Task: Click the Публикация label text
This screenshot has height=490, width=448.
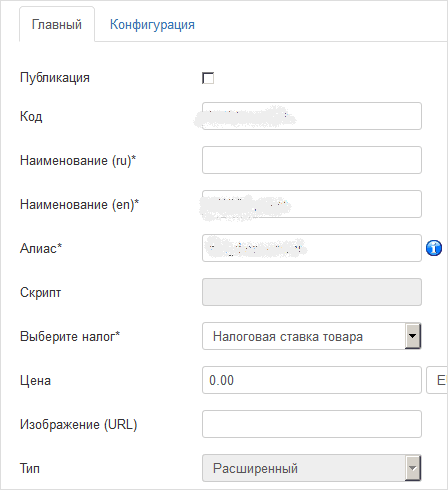Action: [x=55, y=78]
